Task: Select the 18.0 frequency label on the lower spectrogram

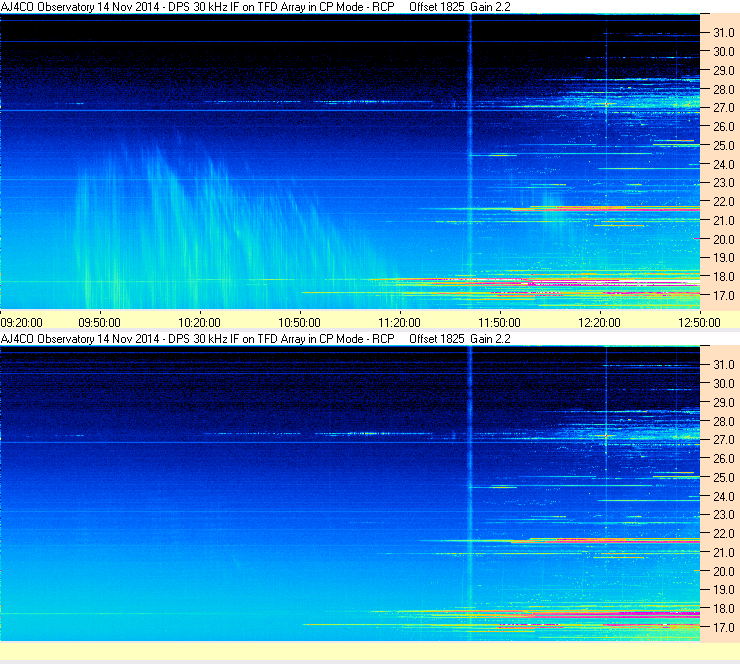Action: [723, 609]
